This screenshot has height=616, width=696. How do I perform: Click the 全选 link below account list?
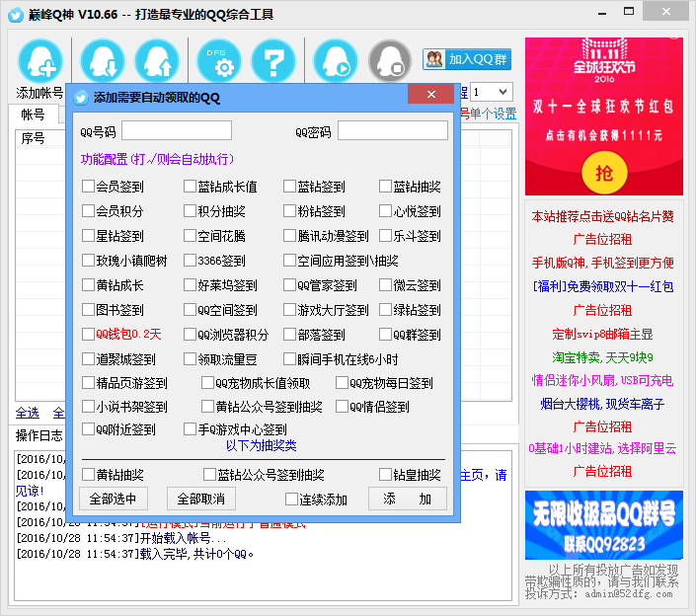coord(27,414)
